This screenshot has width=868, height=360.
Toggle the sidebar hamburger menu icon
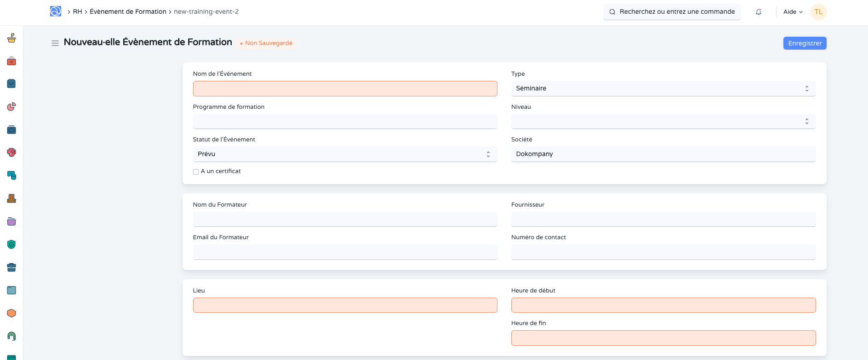tap(55, 43)
